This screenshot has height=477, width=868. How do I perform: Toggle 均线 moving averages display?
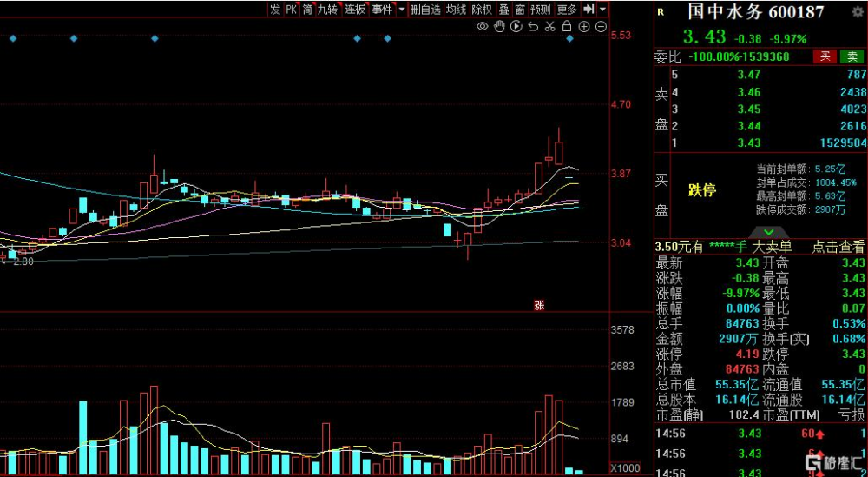[457, 9]
